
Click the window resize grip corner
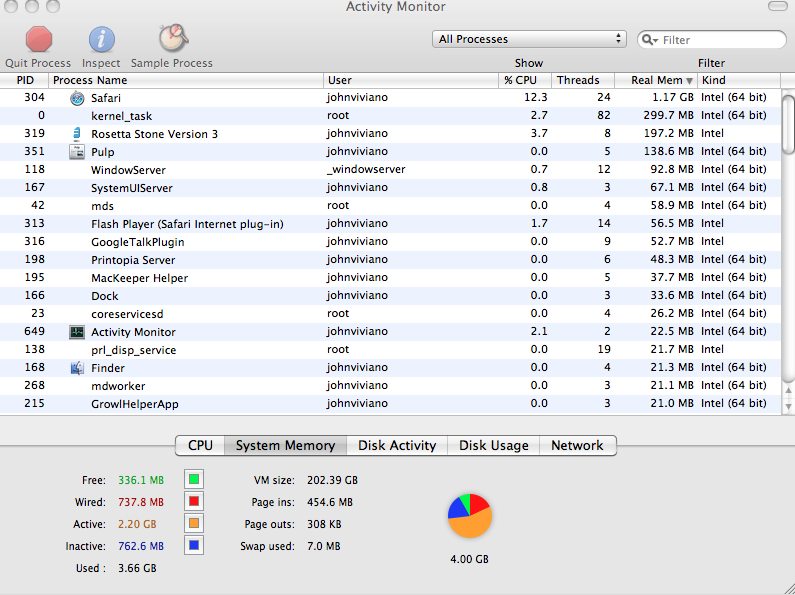(787, 588)
